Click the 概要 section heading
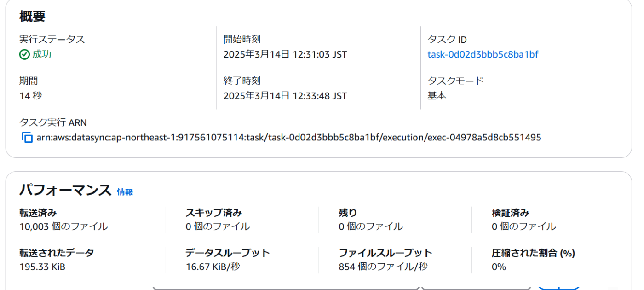The width and height of the screenshot is (644, 290). pyautogui.click(x=32, y=17)
